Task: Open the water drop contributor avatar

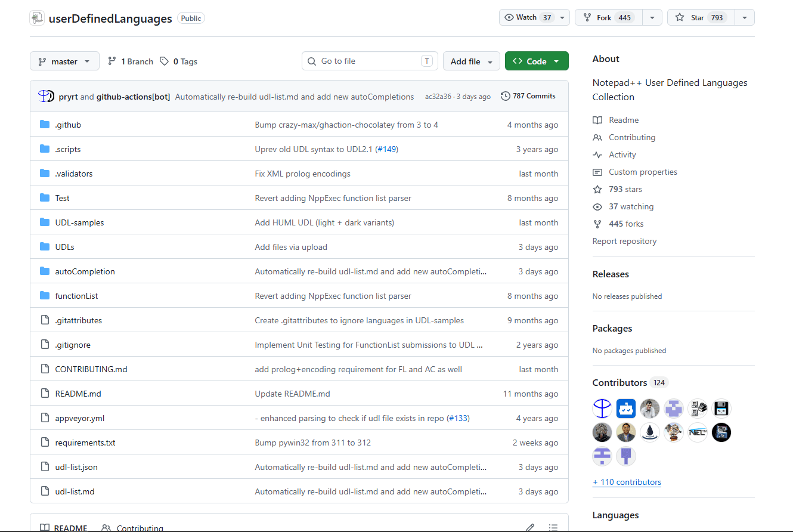Action: (650, 432)
